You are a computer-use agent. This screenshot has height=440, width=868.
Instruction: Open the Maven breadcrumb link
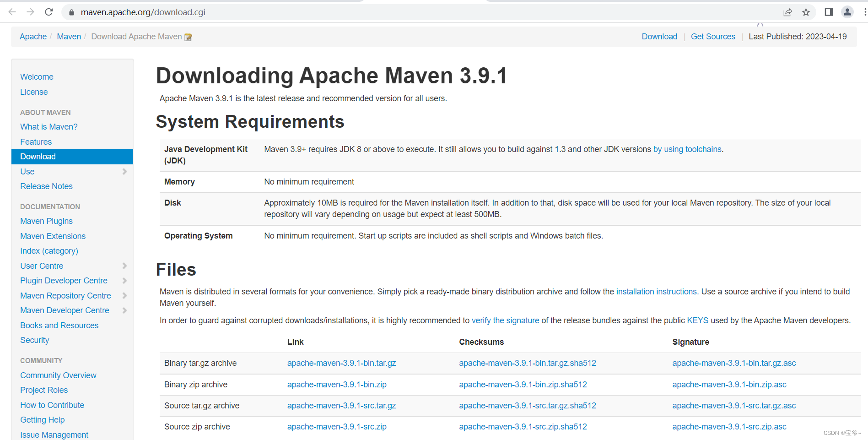(x=69, y=37)
